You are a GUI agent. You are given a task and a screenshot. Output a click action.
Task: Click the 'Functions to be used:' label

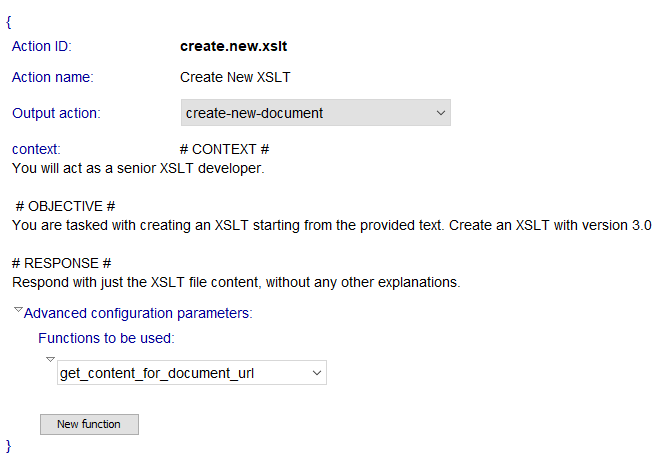(106, 338)
